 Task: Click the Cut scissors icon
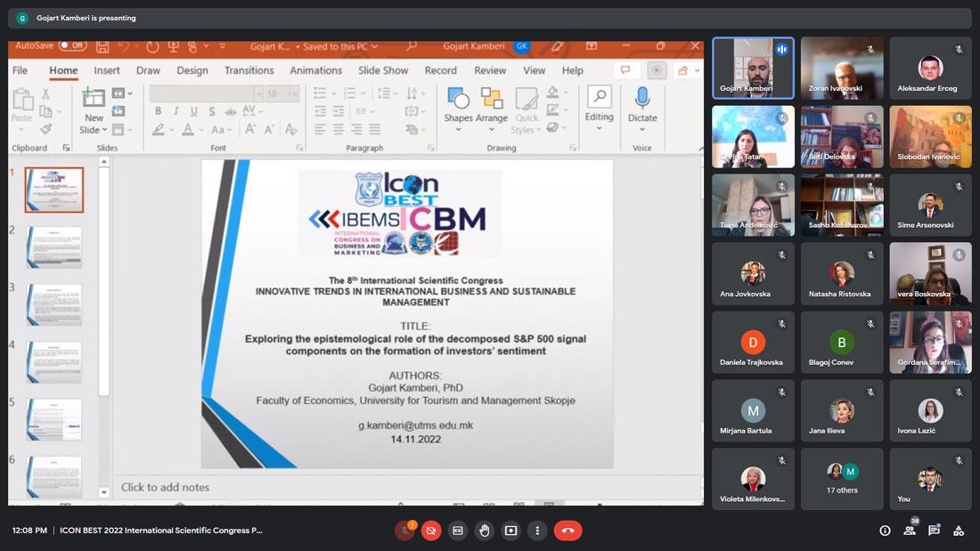[x=45, y=93]
